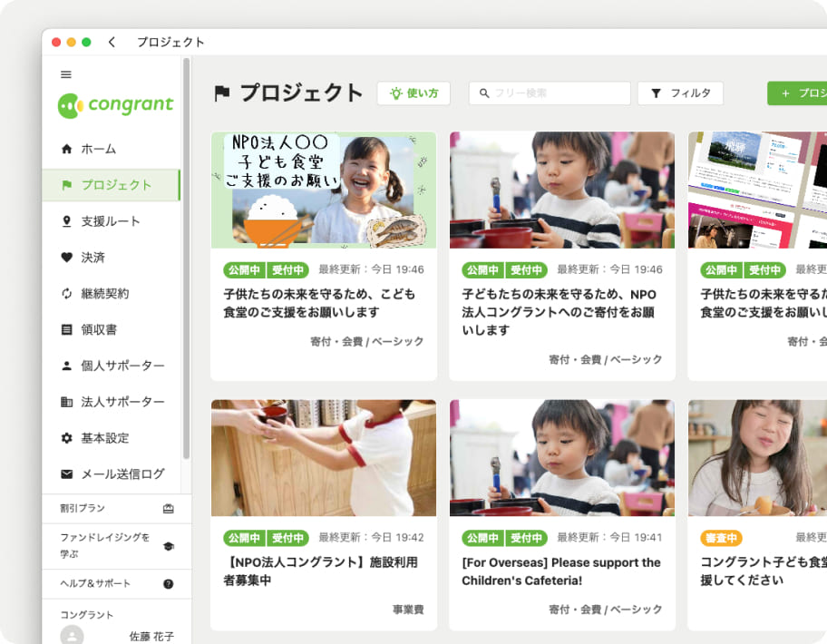
Task: Click the receipt icon for 領収書
Action: click(66, 329)
